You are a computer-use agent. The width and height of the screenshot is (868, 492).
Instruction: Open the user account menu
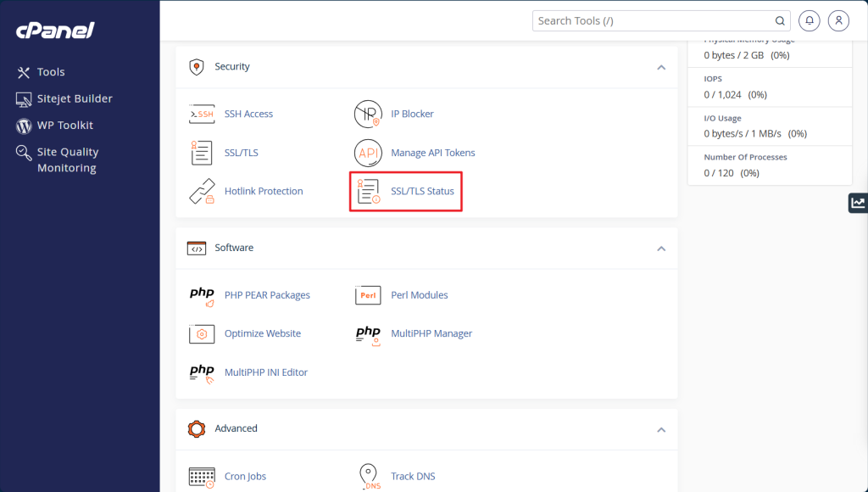[838, 20]
